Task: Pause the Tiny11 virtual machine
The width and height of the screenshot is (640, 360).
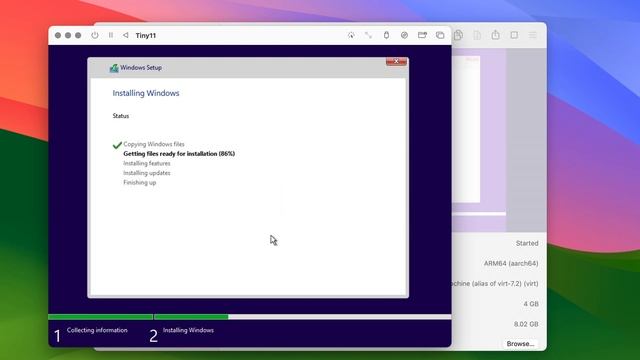Action: (111, 35)
